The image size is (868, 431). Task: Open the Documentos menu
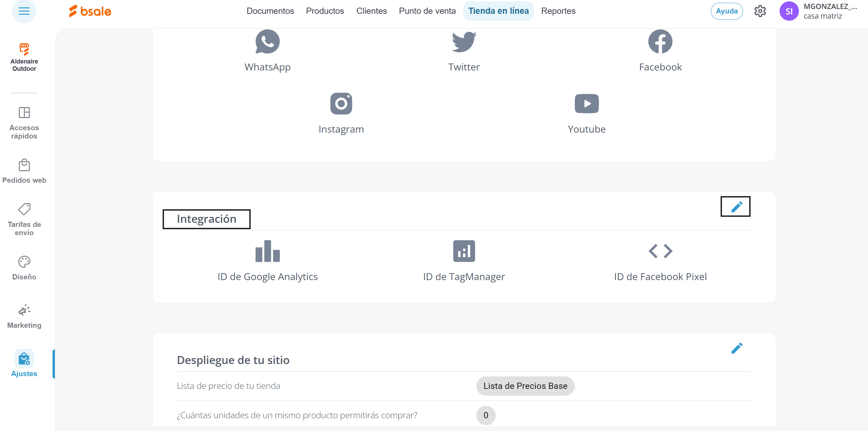[270, 11]
